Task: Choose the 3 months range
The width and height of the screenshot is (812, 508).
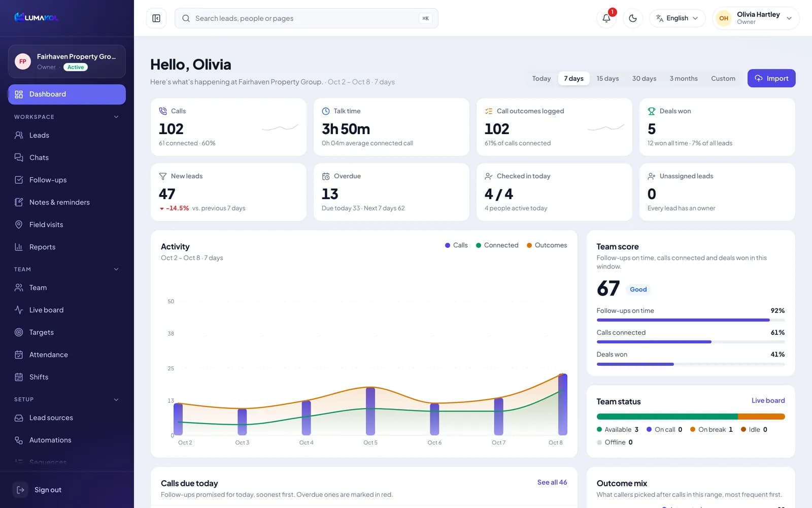Action: point(684,78)
